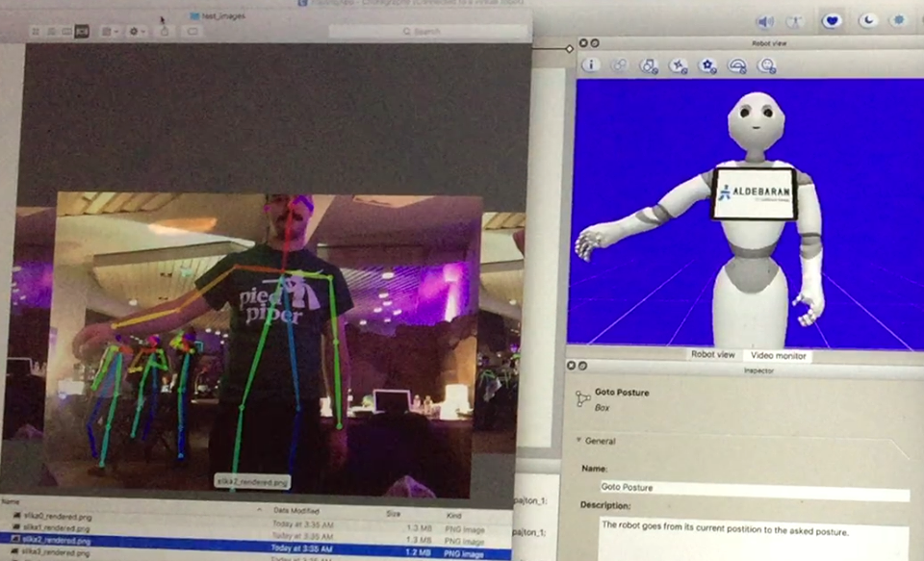Viewport: 924px width, 561px height.
Task: Sort by Kind column
Action: click(x=453, y=516)
